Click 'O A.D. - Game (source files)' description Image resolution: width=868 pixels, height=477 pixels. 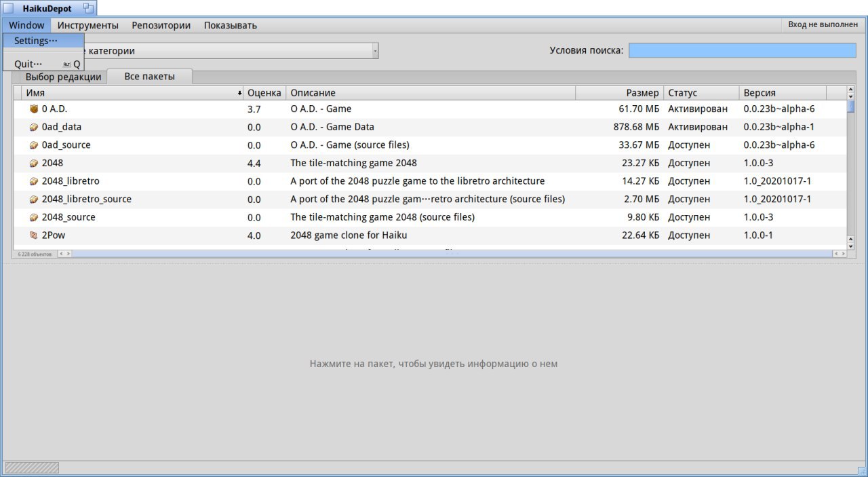point(350,145)
